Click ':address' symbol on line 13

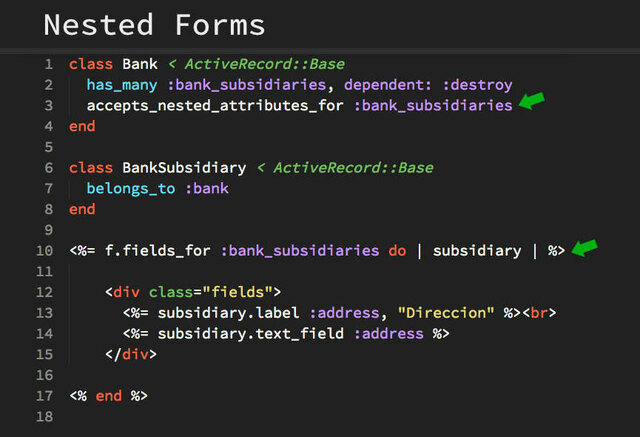coord(344,313)
